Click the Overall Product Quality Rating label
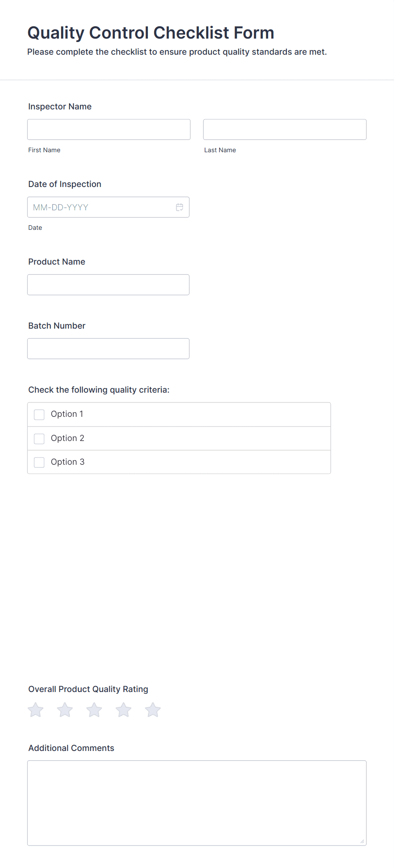394x868 pixels. point(88,689)
